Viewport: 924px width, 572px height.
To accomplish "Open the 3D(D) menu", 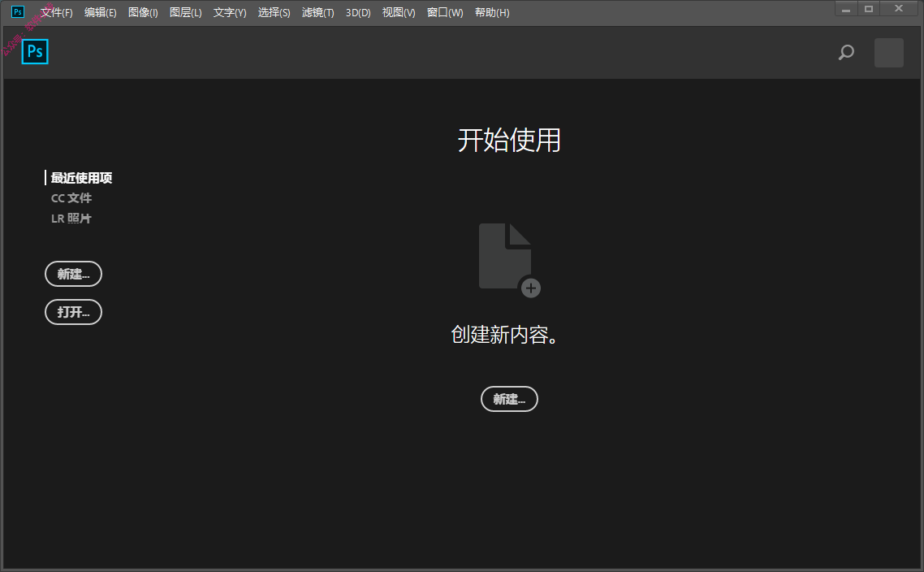I will tap(358, 12).
